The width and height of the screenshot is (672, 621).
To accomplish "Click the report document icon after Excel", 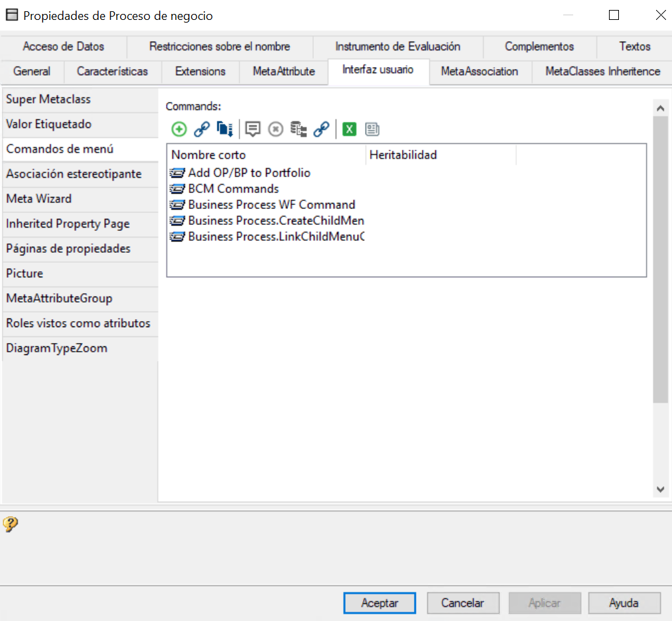I will [372, 129].
